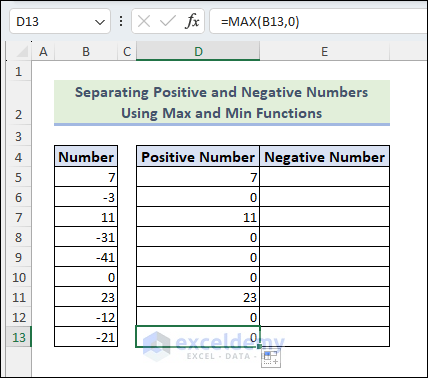Select row 4 header
This screenshot has width=428, height=378.
pos(19,157)
